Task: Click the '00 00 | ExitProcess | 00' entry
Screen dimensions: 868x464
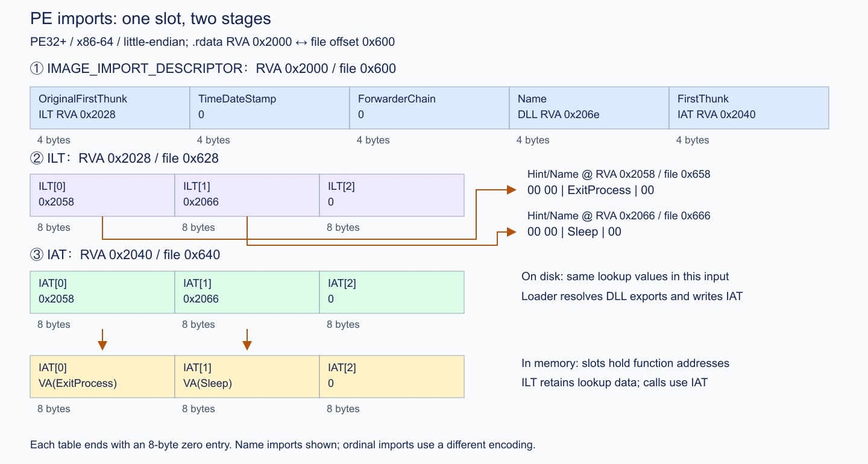Action: [x=591, y=190]
